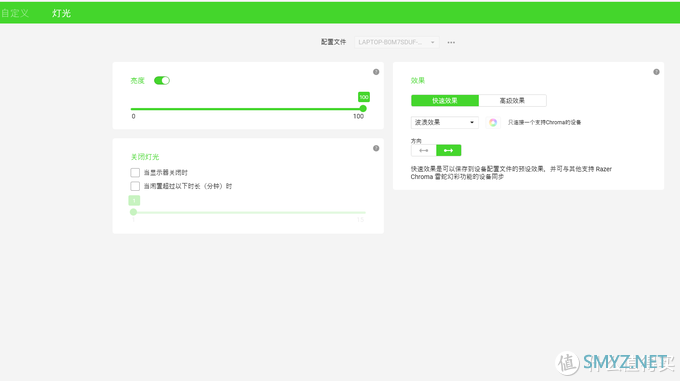Open help icon in brightness panel

(x=376, y=72)
